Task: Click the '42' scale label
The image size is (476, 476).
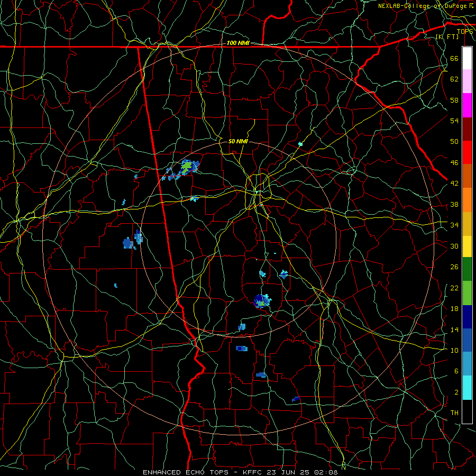Action: (454, 184)
